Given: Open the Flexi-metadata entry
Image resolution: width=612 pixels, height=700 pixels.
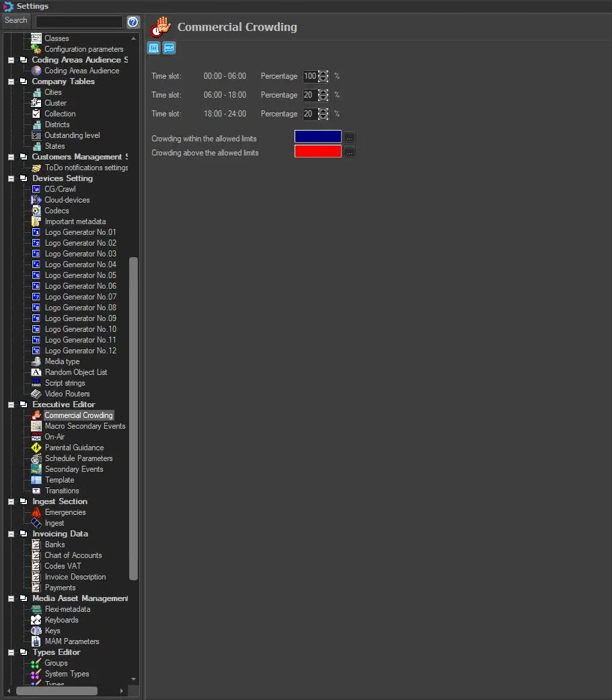Looking at the screenshot, I should [x=67, y=609].
